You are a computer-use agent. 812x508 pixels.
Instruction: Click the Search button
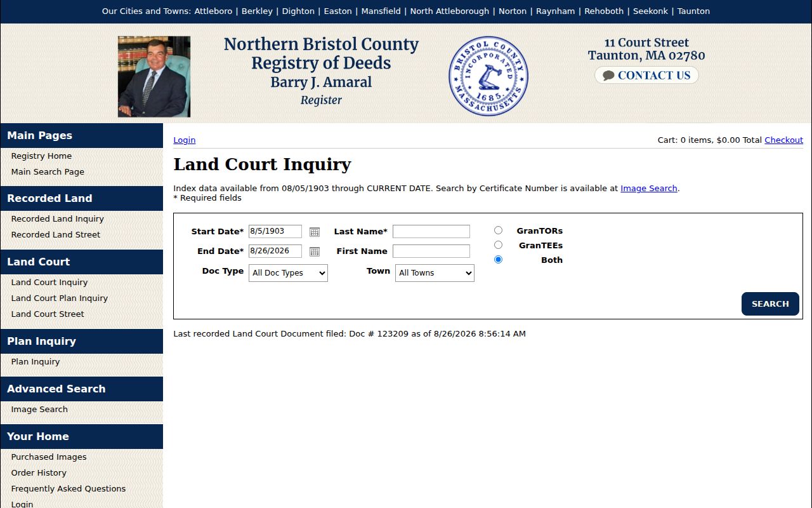pyautogui.click(x=770, y=304)
